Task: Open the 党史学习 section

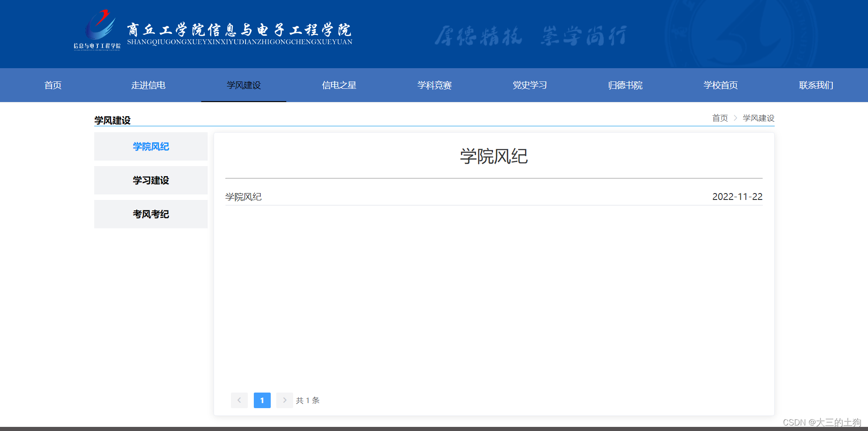Action: point(529,85)
